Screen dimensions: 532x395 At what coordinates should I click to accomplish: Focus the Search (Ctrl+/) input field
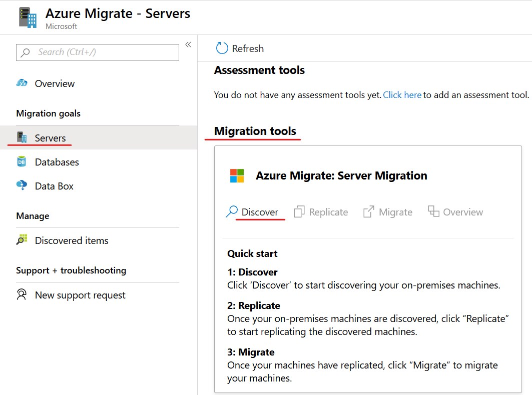pyautogui.click(x=98, y=52)
